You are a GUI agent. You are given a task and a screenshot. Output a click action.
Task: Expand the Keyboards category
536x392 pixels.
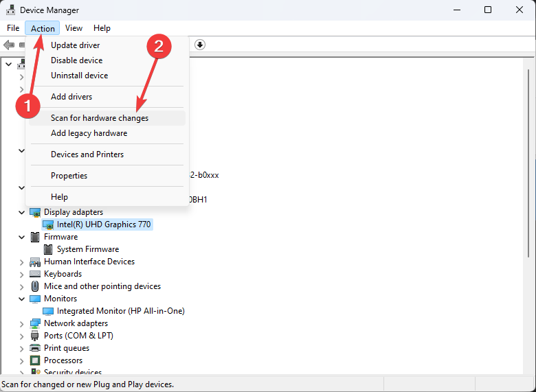click(x=21, y=274)
